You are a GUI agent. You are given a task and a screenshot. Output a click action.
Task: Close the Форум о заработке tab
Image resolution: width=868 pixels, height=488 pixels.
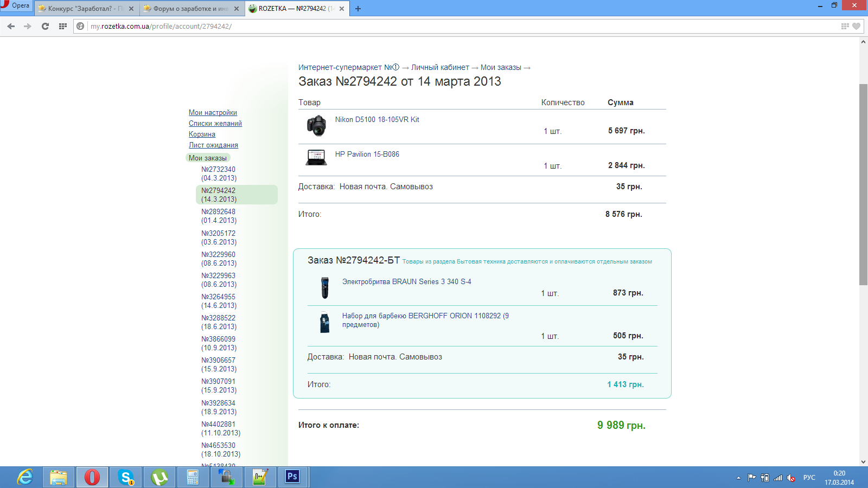[237, 9]
